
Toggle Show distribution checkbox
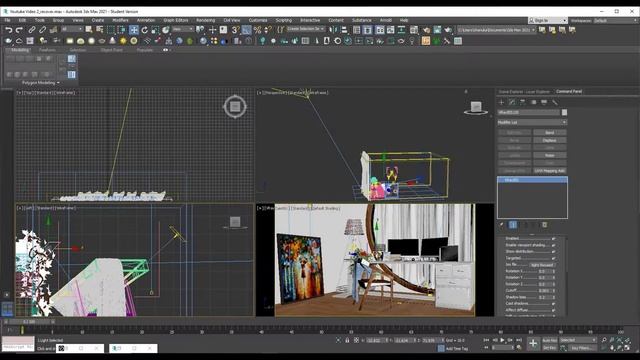(x=553, y=251)
